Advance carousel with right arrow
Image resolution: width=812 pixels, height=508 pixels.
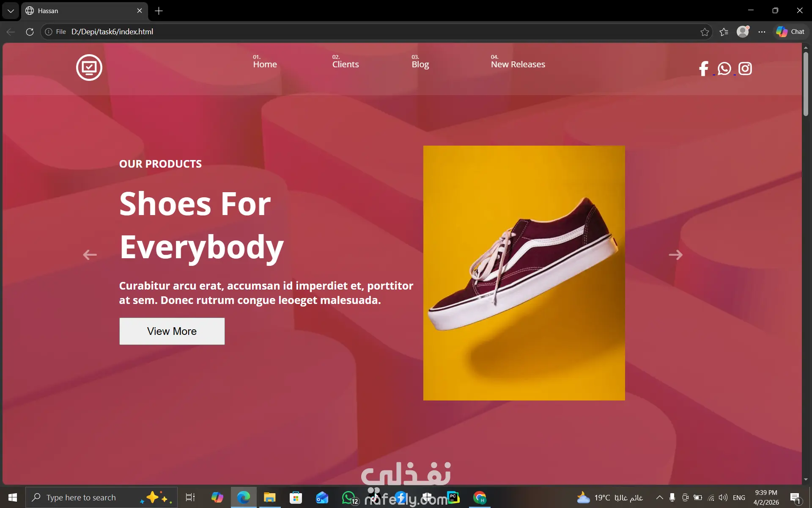pyautogui.click(x=675, y=255)
